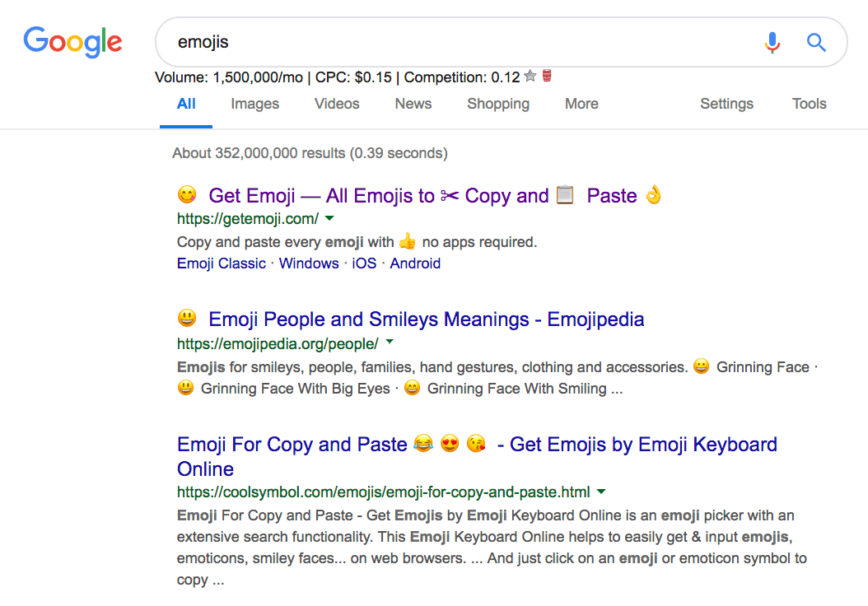Image resolution: width=868 pixels, height=606 pixels.
Task: Switch to the Videos tab
Action: [x=336, y=104]
